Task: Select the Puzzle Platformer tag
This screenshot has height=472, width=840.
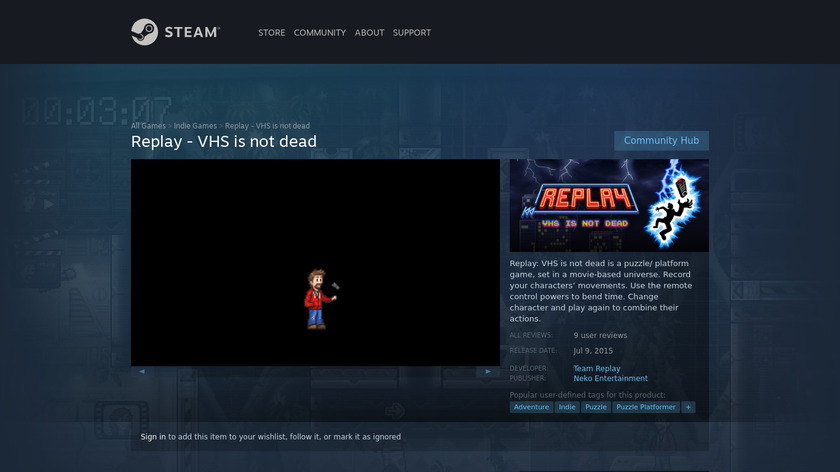Action: coord(646,407)
